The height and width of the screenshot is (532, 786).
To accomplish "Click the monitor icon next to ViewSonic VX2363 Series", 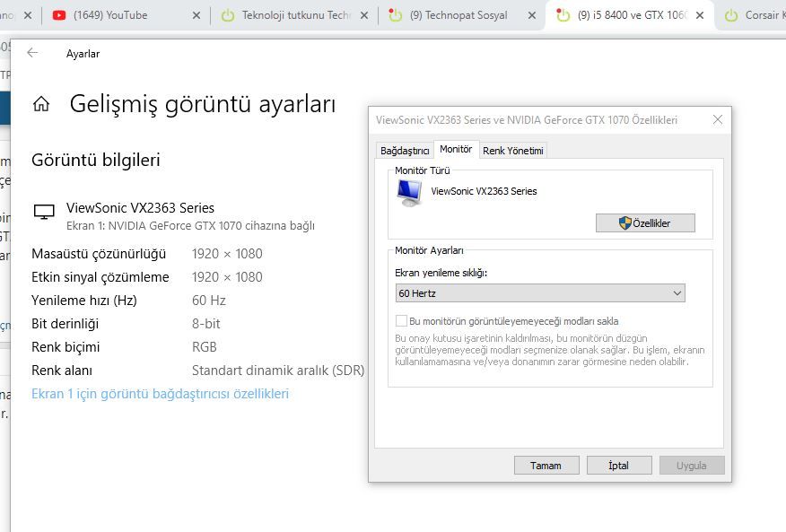I will click(44, 212).
